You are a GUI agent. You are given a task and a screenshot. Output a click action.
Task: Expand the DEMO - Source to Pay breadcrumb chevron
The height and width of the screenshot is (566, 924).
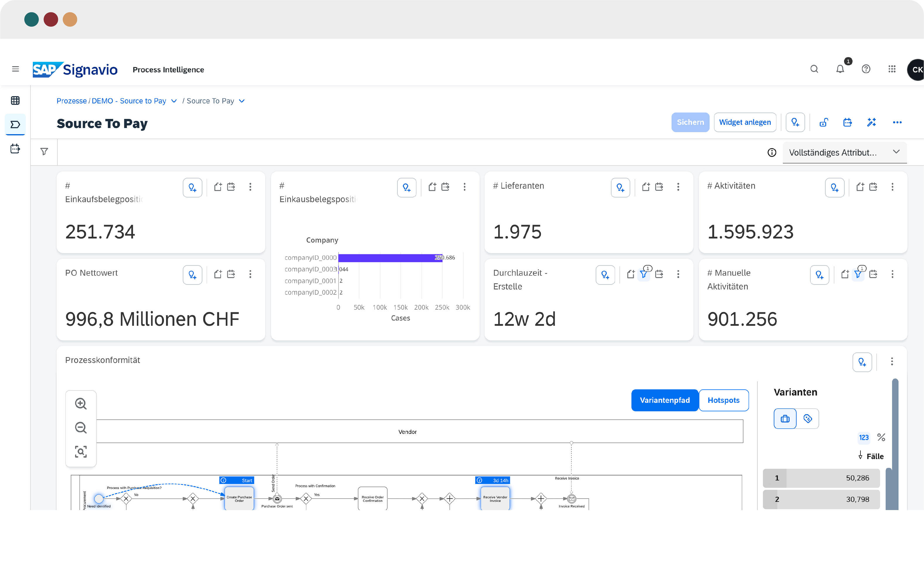(x=174, y=100)
